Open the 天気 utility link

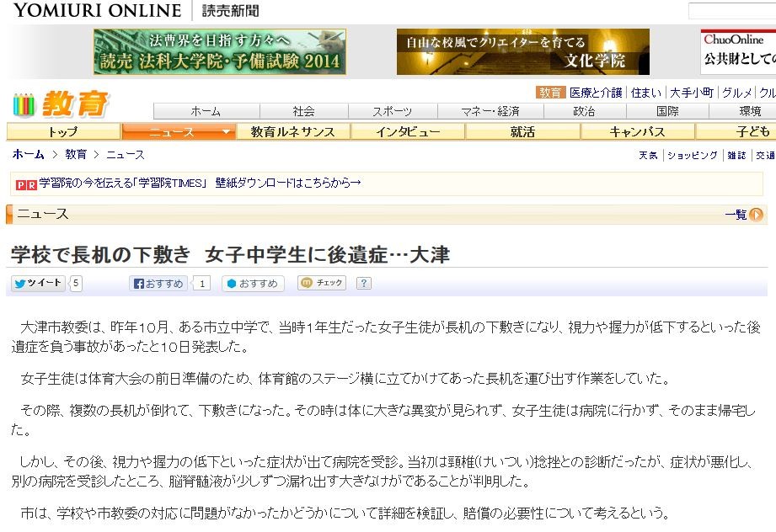click(x=648, y=155)
